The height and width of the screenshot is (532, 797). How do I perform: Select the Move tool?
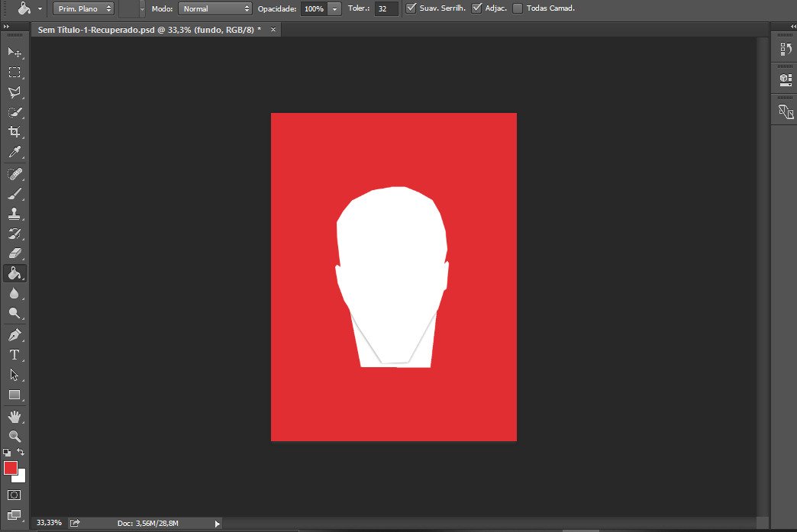pos(15,53)
